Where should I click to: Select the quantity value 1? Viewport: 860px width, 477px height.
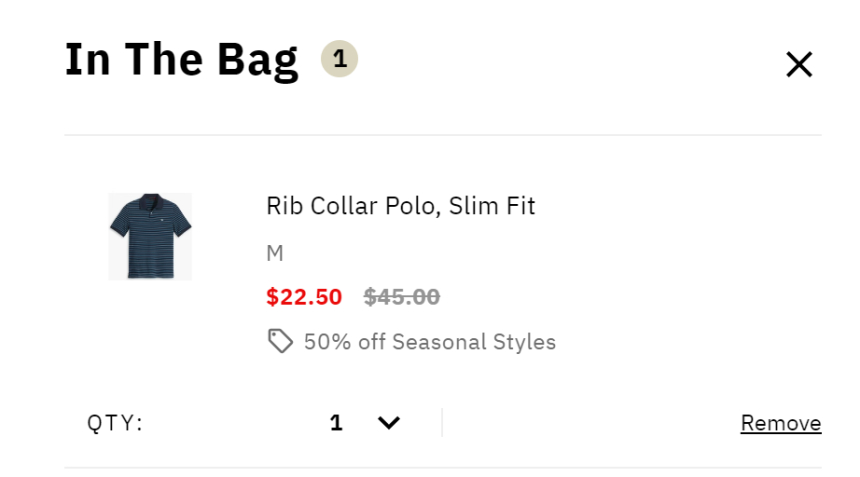point(336,423)
